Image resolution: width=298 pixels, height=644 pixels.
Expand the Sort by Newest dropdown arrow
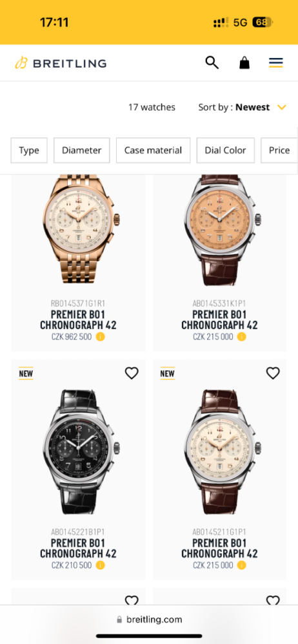281,108
